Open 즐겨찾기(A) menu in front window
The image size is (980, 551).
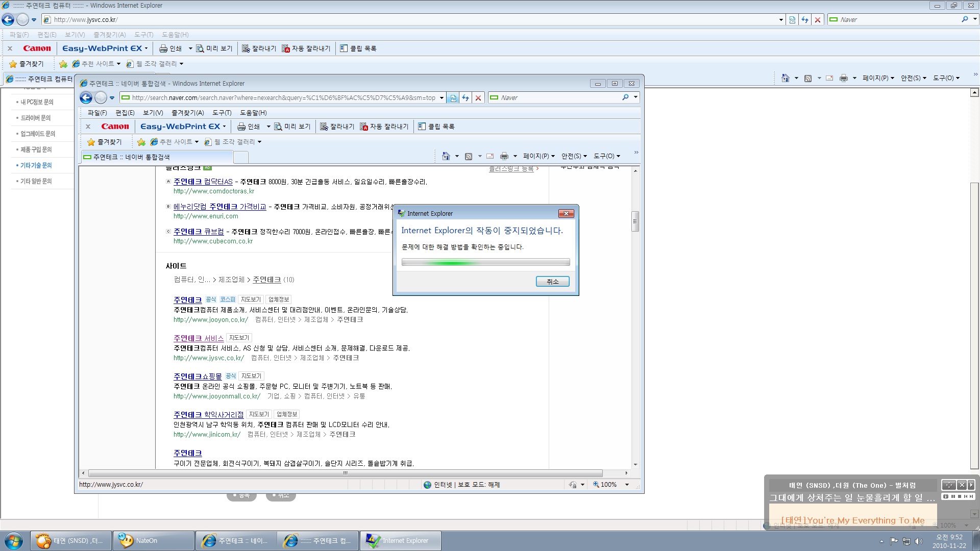(187, 113)
